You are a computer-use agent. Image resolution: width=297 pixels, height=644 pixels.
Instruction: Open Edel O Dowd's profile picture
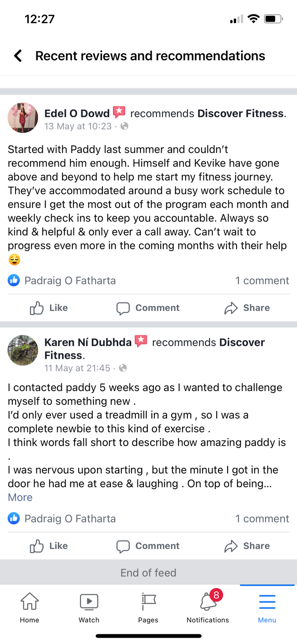(x=23, y=118)
